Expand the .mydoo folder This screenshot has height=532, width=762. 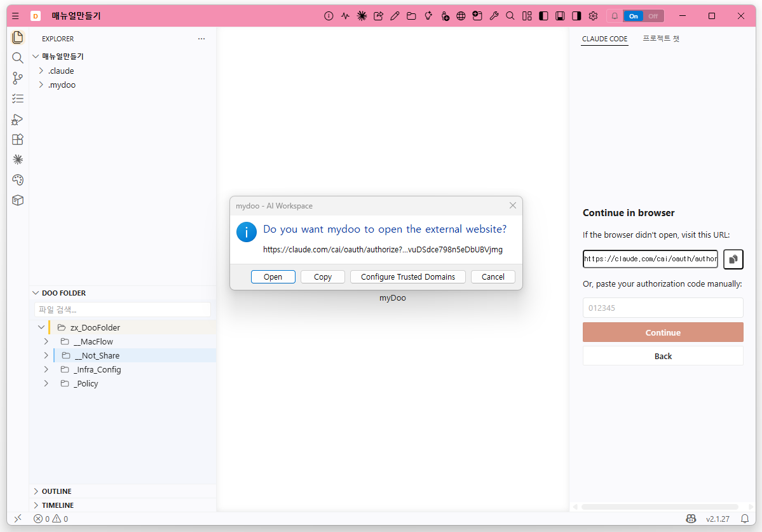click(41, 85)
